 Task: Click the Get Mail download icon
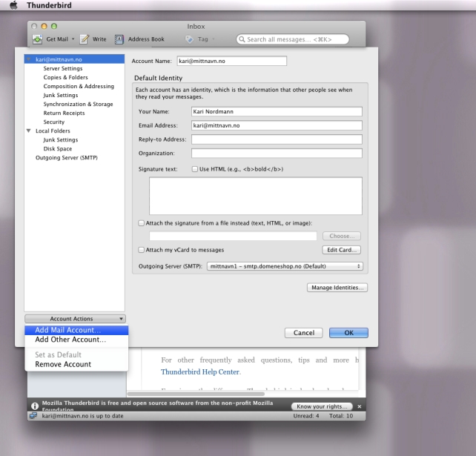tap(37, 39)
